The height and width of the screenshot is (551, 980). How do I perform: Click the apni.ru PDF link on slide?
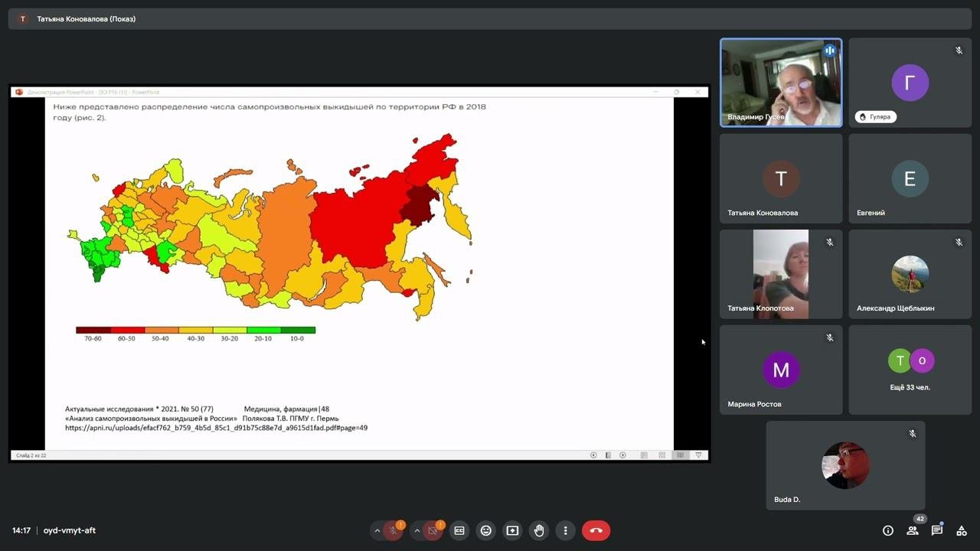coord(216,428)
